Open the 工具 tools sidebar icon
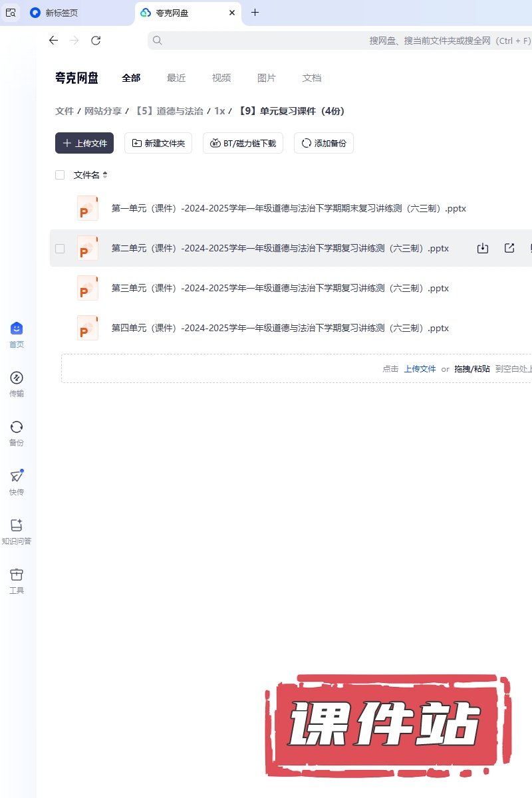Screen dimensions: 532x798 pos(17,575)
